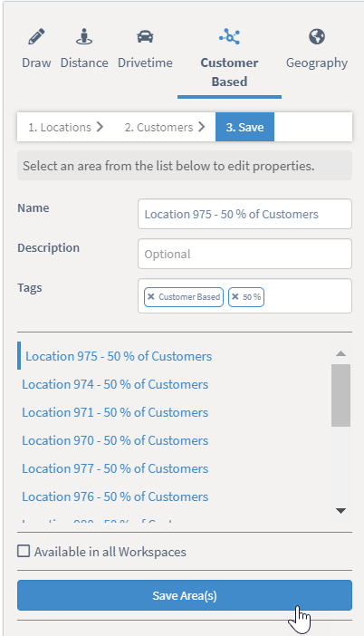Select the Draw pencil icon
The image size is (364, 636).
coord(36,37)
